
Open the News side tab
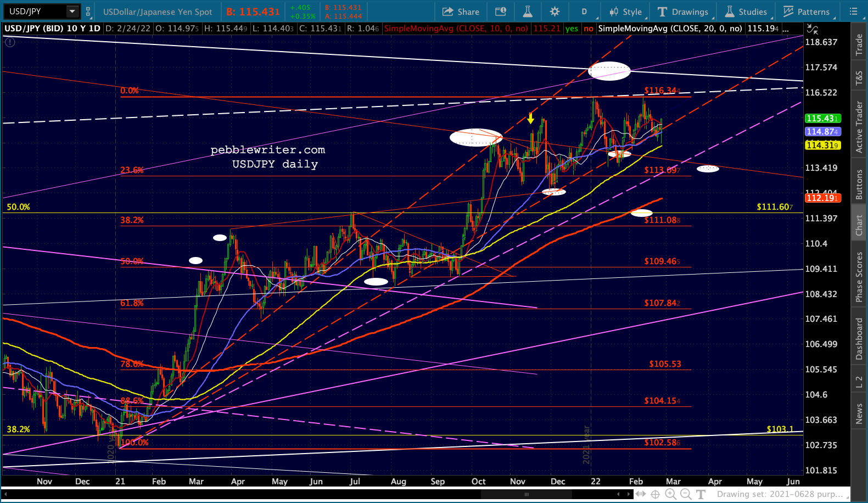pos(859,414)
